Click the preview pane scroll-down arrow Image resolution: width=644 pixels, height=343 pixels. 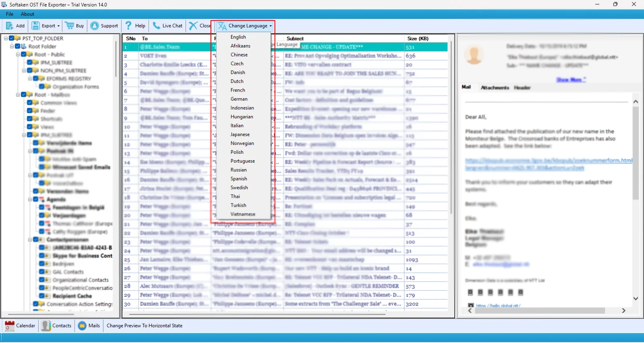click(636, 299)
